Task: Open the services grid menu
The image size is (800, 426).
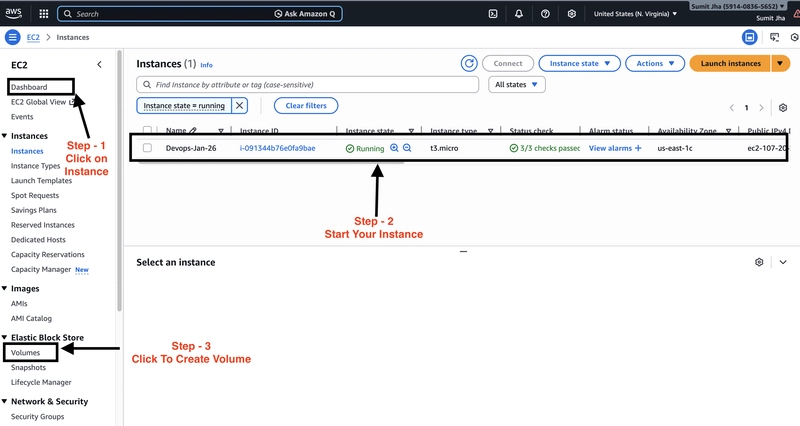Action: [x=44, y=14]
